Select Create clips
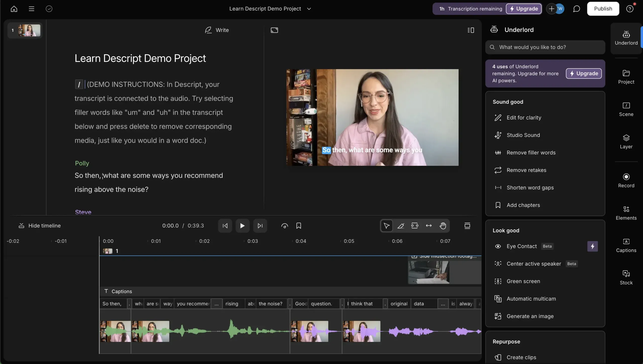Image resolution: width=643 pixels, height=364 pixels. tap(545, 357)
